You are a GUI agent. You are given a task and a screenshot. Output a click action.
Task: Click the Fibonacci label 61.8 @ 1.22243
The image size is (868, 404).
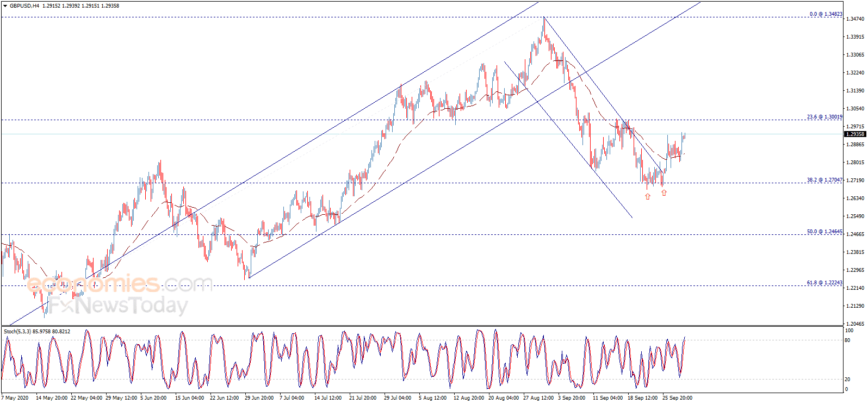pos(824,283)
